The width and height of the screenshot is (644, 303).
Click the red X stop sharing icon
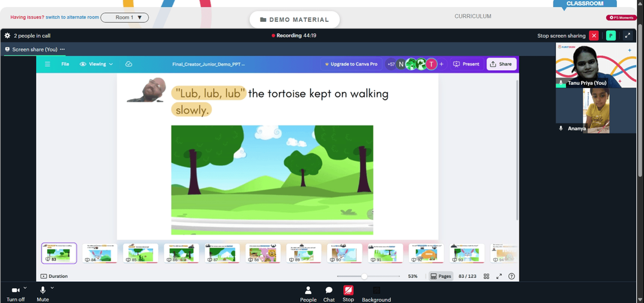pyautogui.click(x=594, y=35)
